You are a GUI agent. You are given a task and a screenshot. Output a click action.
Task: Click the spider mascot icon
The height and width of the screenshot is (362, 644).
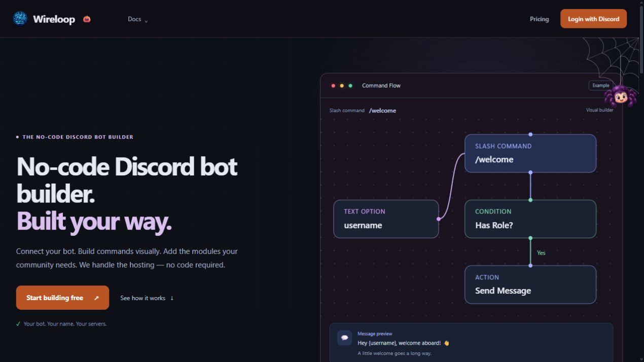620,95
